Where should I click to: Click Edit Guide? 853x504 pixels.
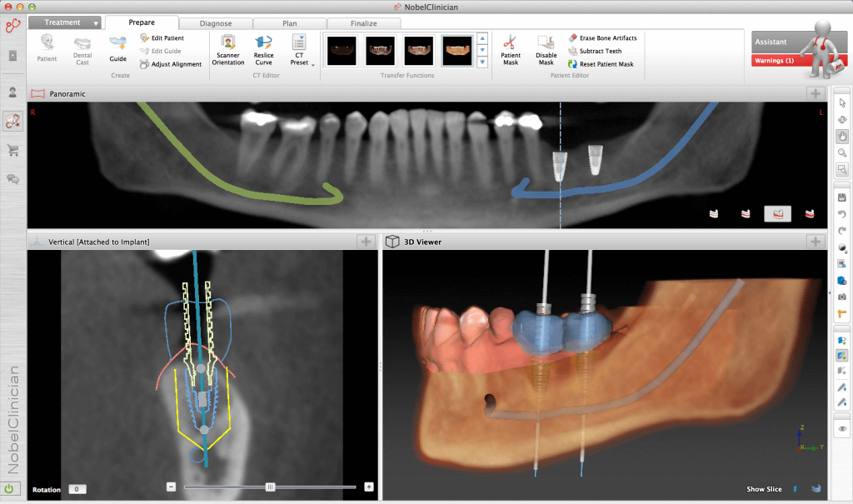(161, 51)
